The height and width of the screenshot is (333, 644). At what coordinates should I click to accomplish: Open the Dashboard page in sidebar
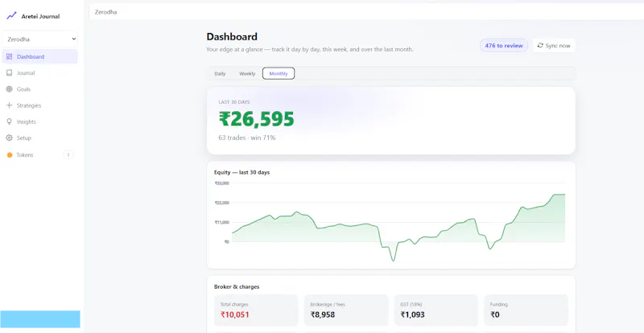pos(39,56)
